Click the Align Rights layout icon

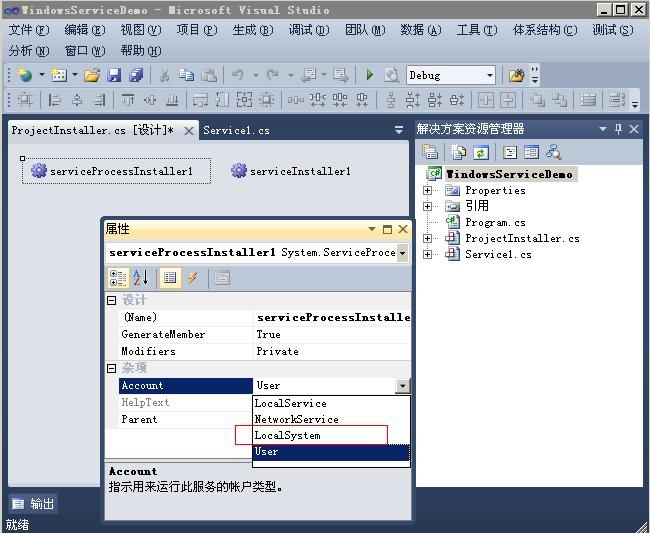coord(99,100)
